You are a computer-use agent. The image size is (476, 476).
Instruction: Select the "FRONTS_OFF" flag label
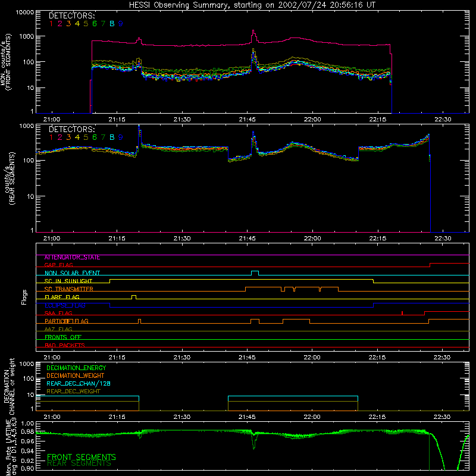[63, 337]
